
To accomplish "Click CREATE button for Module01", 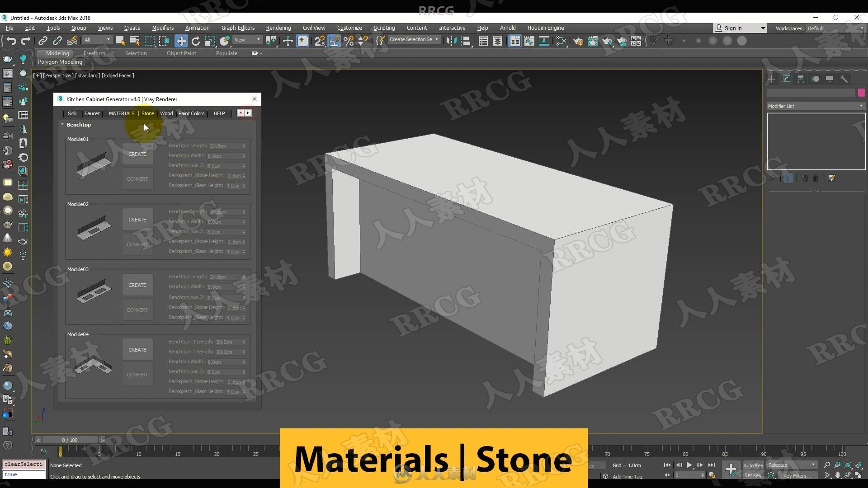I will point(137,154).
